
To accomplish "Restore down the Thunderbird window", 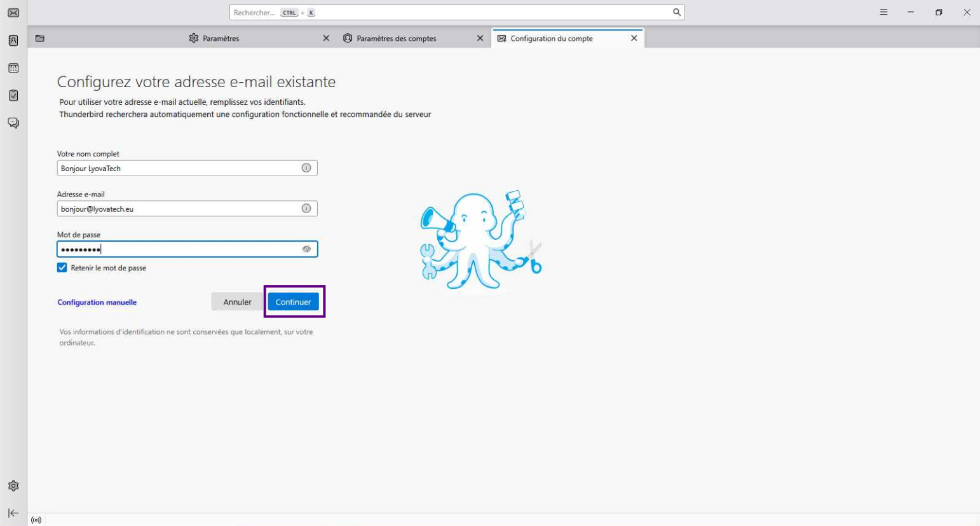I will [x=939, y=12].
